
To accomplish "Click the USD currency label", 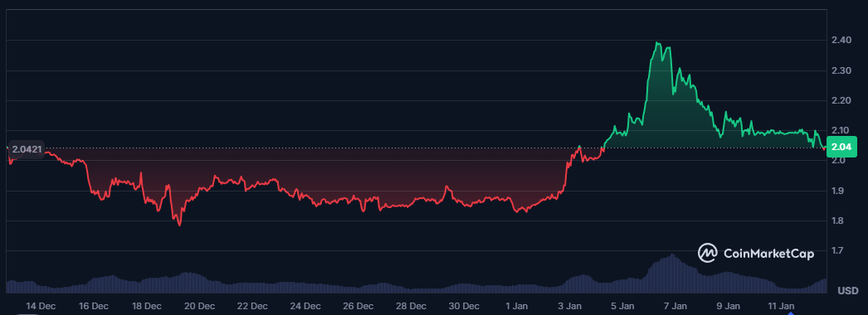I will (847, 291).
